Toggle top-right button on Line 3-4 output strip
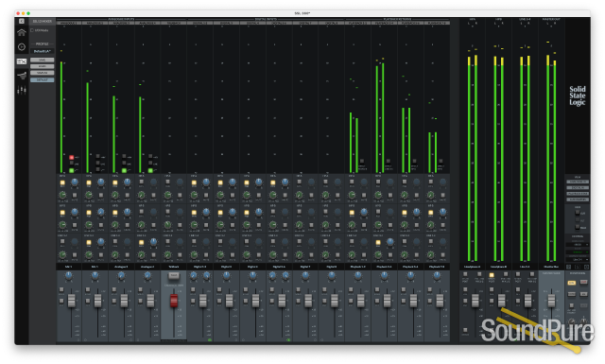This screenshot has width=605, height=364. 532,274
